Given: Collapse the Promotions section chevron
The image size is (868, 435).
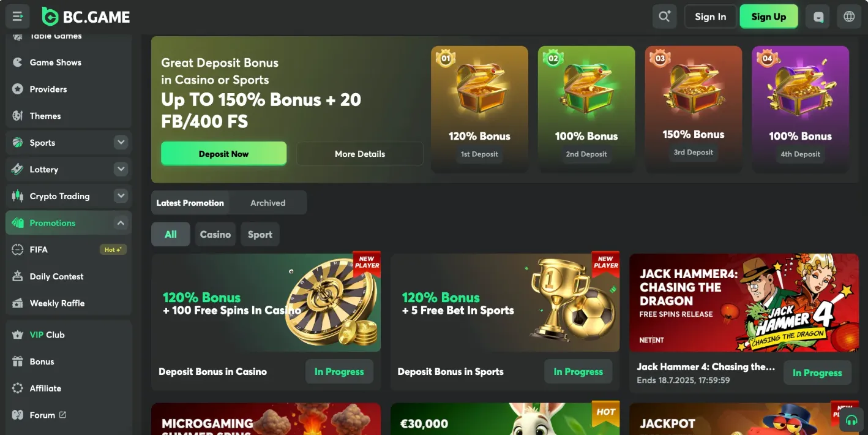Looking at the screenshot, I should [x=121, y=223].
